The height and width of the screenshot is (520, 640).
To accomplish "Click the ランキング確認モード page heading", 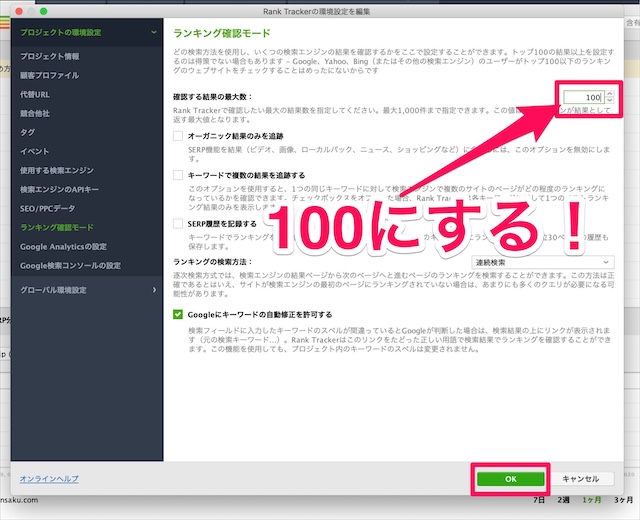I will coord(222,33).
